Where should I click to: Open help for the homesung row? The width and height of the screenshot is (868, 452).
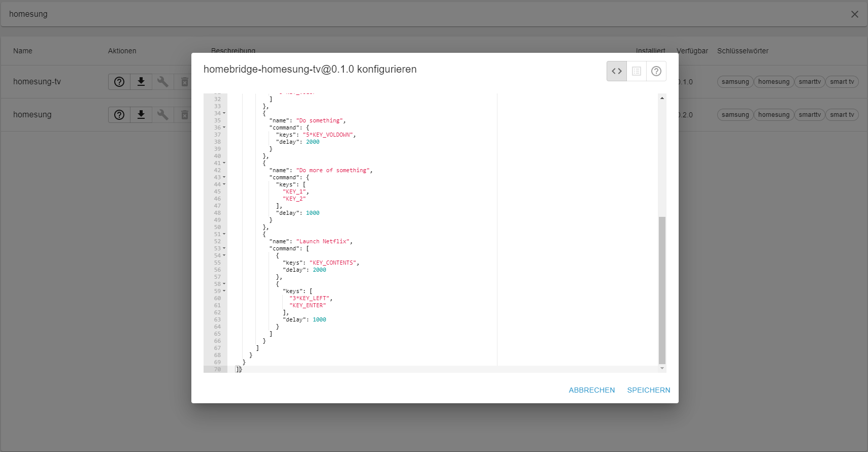[x=119, y=115]
